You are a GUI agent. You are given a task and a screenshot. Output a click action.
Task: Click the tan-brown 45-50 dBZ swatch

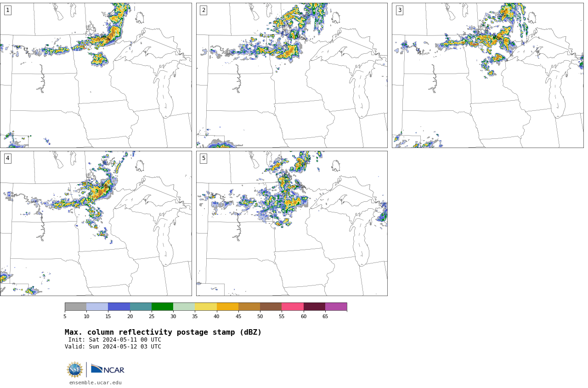click(x=249, y=307)
